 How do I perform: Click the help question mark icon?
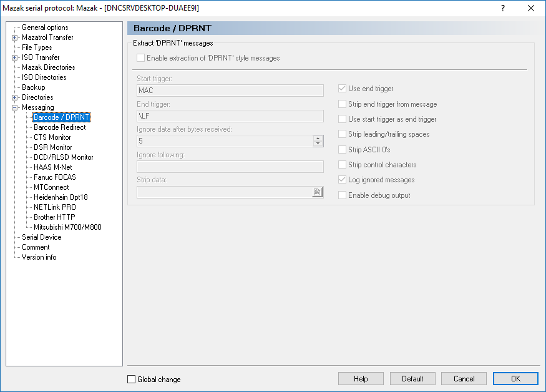coord(503,8)
